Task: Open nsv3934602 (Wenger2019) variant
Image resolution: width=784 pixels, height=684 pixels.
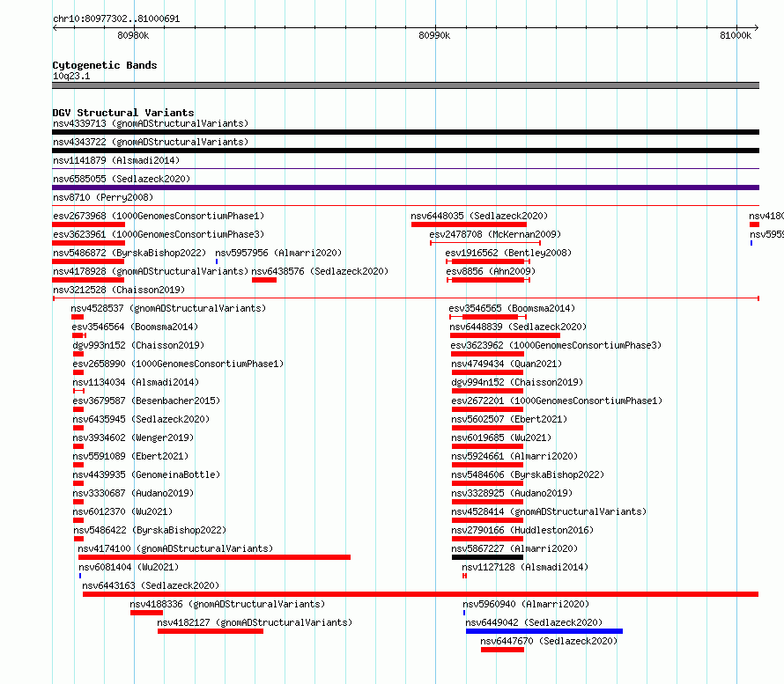Action: click(x=133, y=438)
